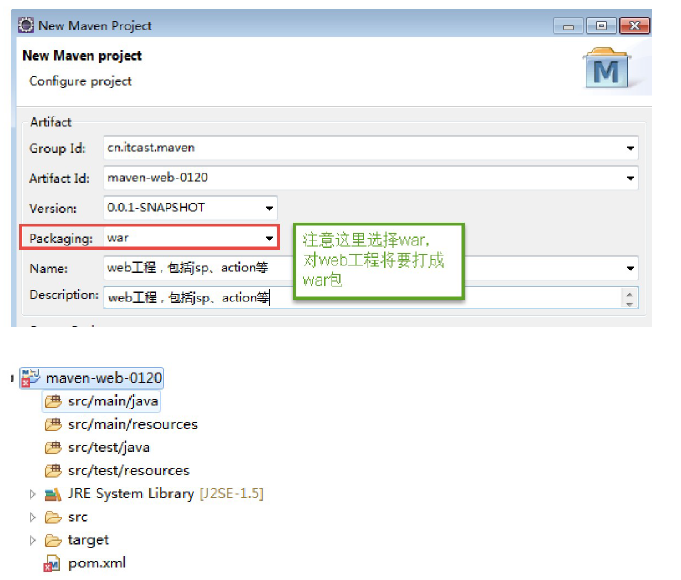This screenshot has height=580, width=681.
Task: Expand the target folder node
Action: pos(33,540)
